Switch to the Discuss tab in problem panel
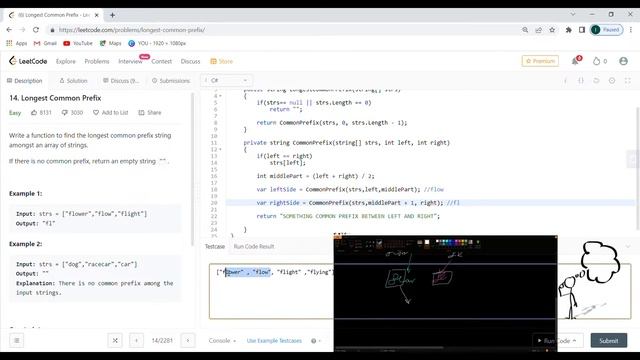The height and width of the screenshot is (360, 640). (x=121, y=81)
